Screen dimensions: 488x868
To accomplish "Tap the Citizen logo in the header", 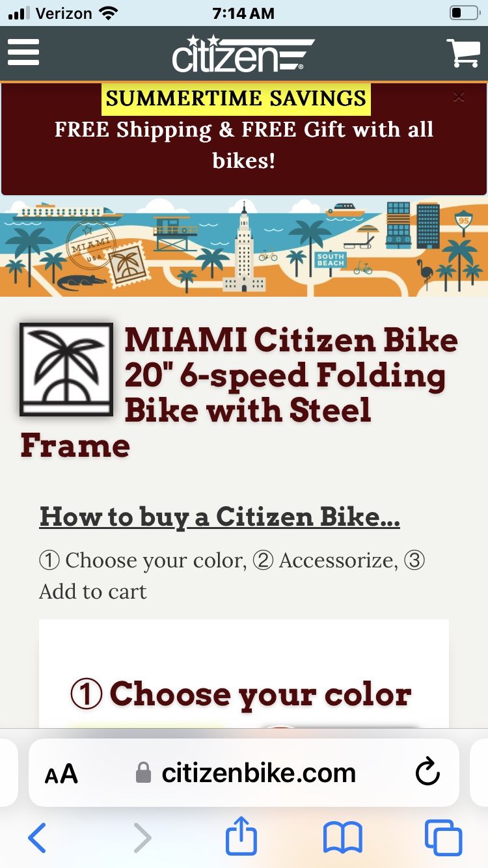I will tap(244, 52).
